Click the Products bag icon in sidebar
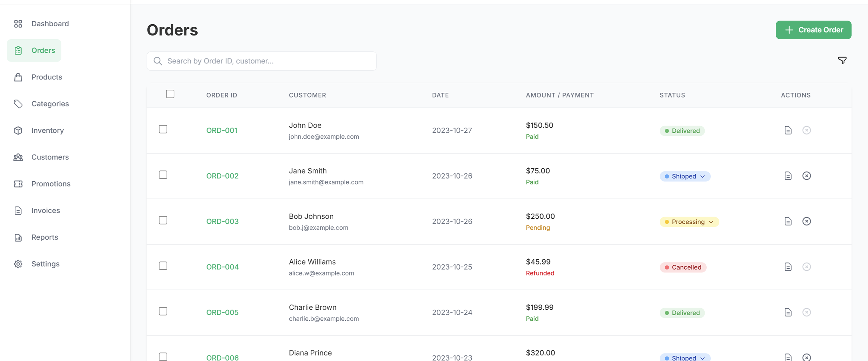 18,77
